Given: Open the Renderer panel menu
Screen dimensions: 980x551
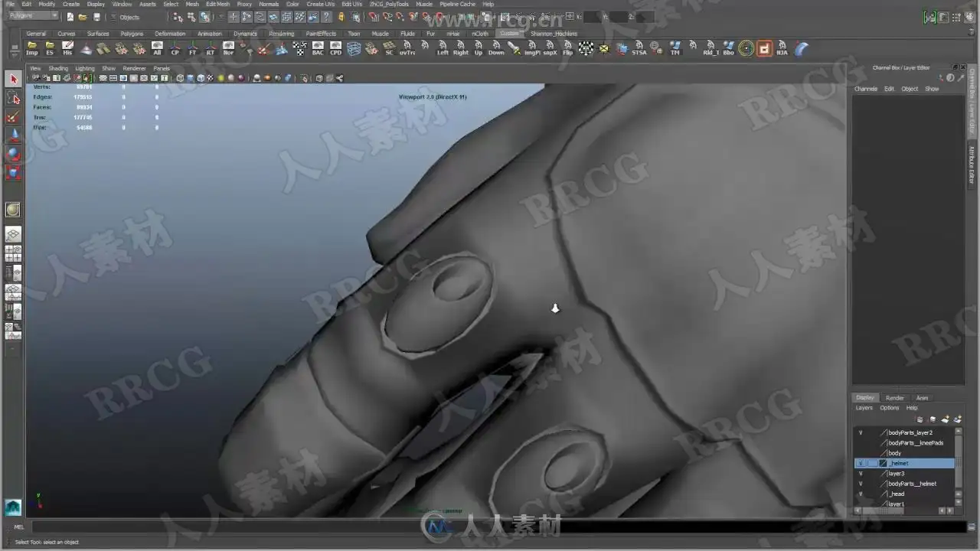Looking at the screenshot, I should coord(134,68).
